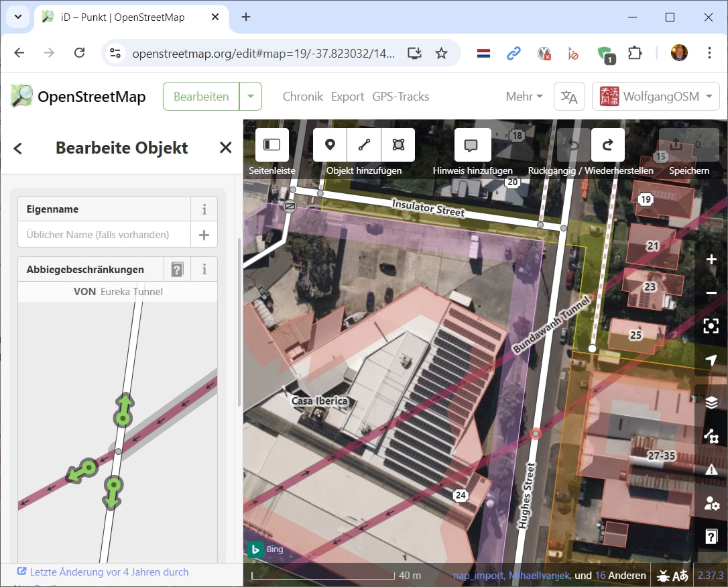Toggle the southwest turn arrow restriction
The image size is (728, 587).
point(83,470)
